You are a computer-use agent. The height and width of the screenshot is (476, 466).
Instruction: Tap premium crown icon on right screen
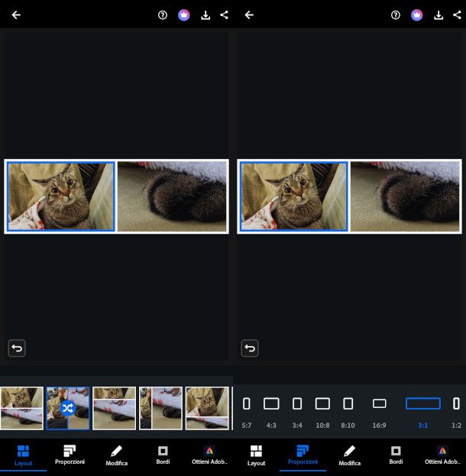(416, 15)
